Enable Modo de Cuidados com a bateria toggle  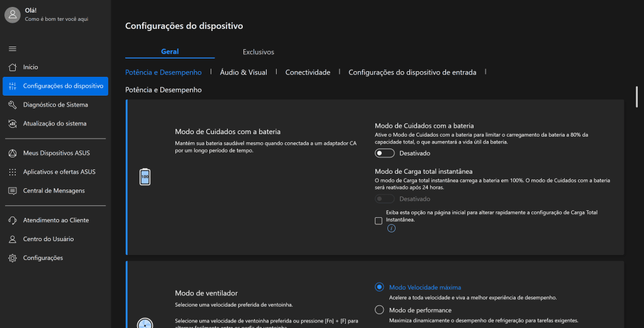tap(384, 153)
